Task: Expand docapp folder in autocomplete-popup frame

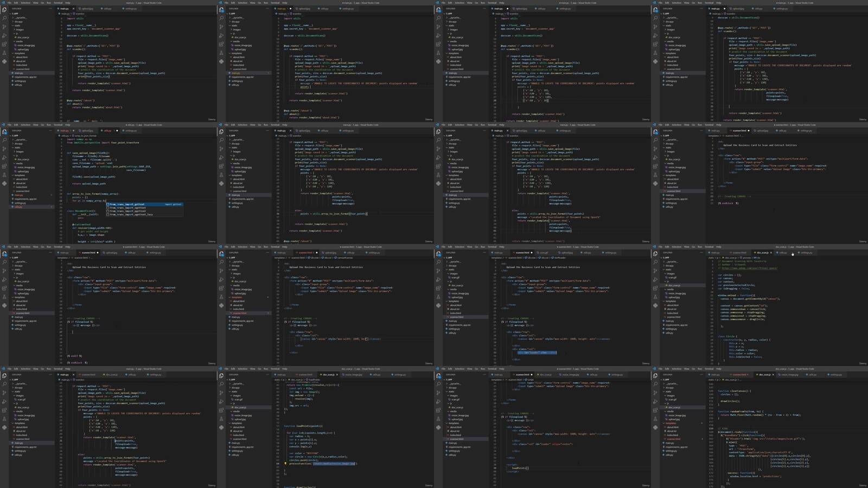Action: 18,144
